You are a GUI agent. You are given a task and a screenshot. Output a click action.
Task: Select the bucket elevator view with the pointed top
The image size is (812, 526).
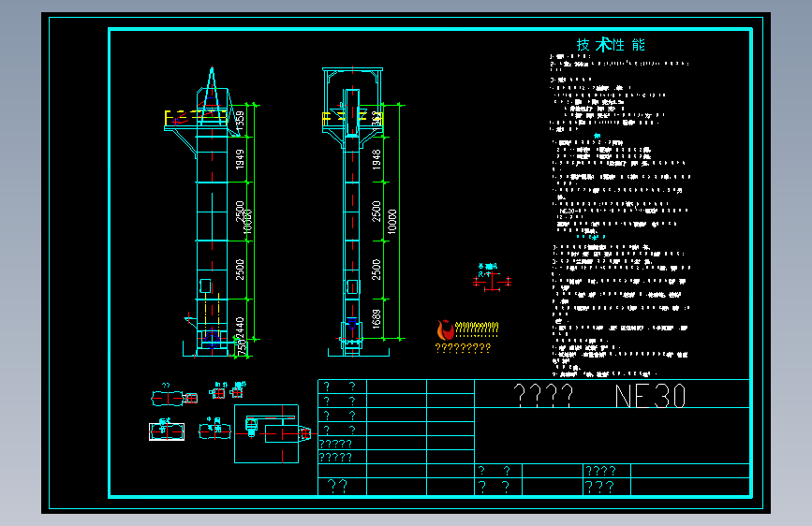tap(212, 212)
